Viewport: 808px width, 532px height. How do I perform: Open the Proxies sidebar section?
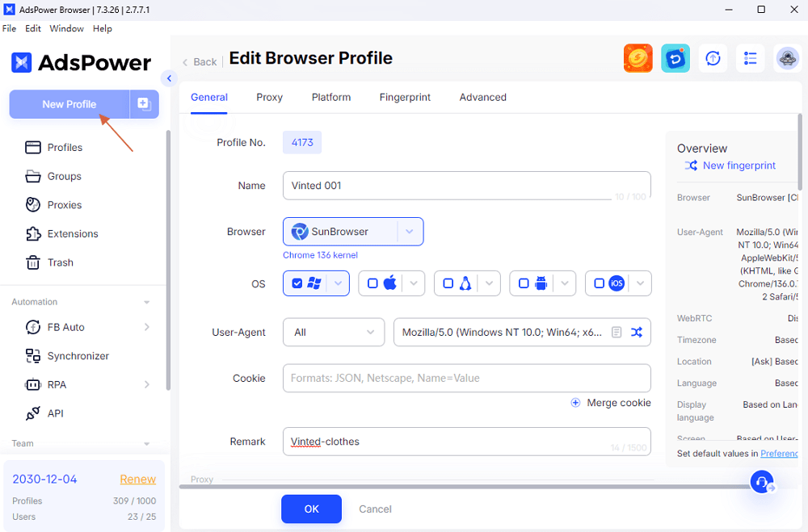(x=53, y=205)
